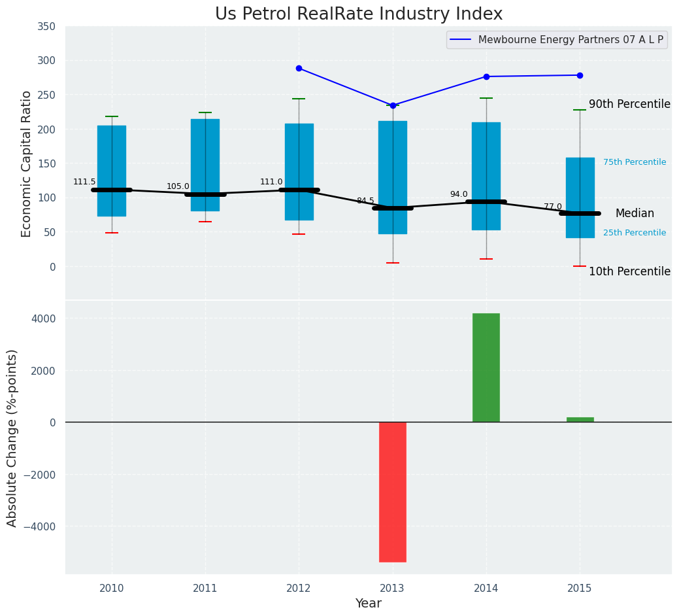Click the 111.5 median value label
Screen dimensions: 679x616
tap(84, 182)
